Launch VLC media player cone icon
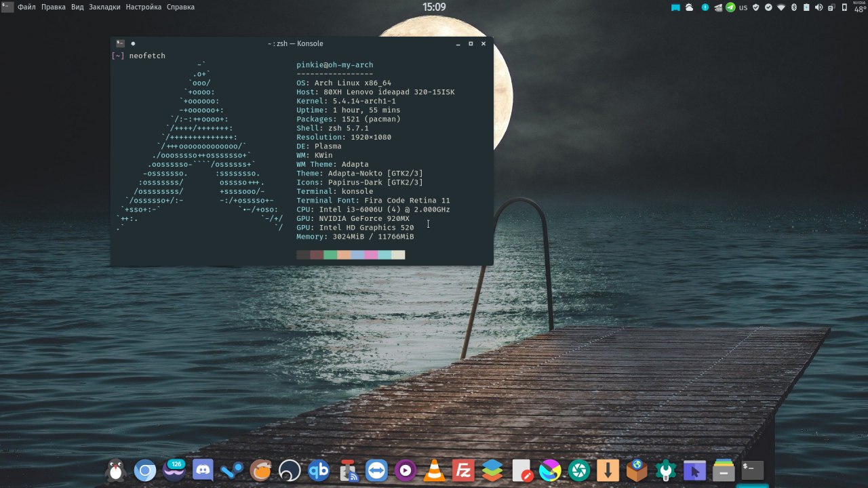868x488 pixels. tap(435, 470)
